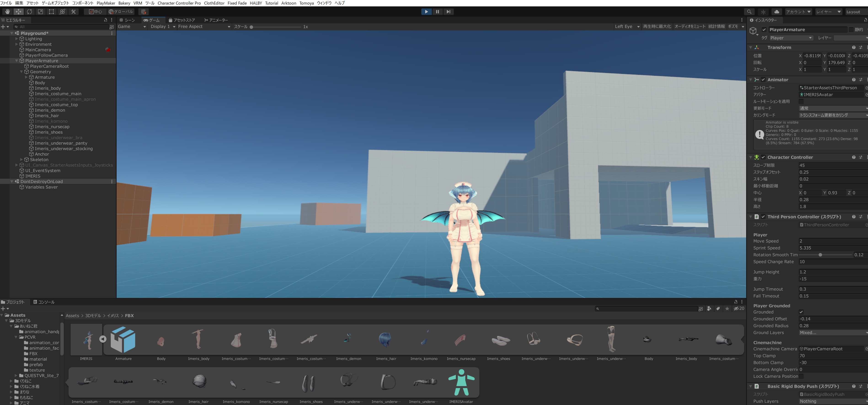The height and width of the screenshot is (405, 868).
Task: Open the Free Aspect dropdown
Action: point(204,27)
